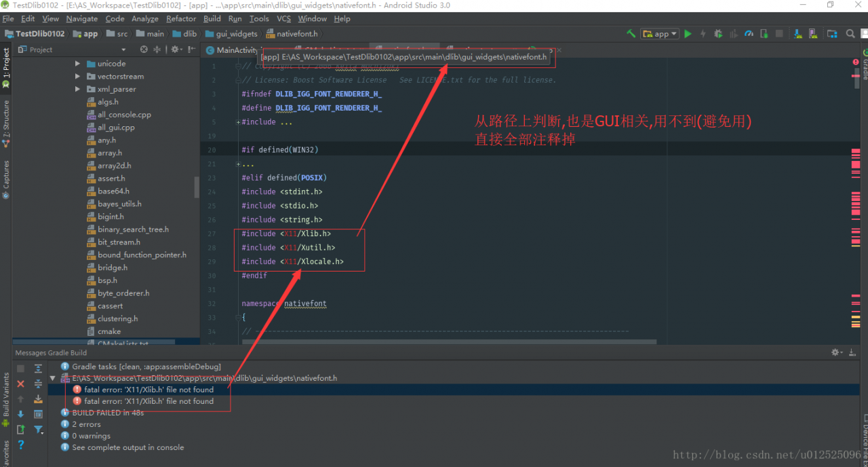This screenshot has height=467, width=868.
Task: Select second fatal error X11/Xlib.h message
Action: tap(144, 401)
